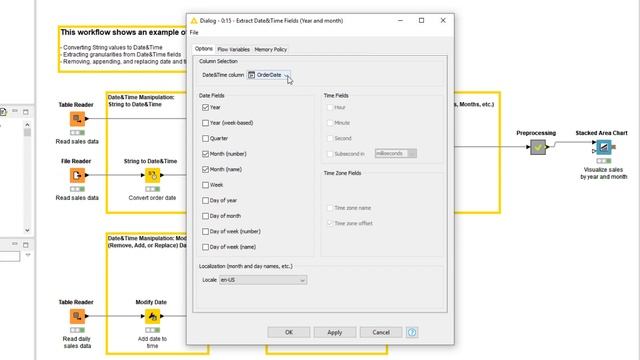Switch to the Flow Variables tab
Viewport: 640px width, 360px height.
click(233, 49)
